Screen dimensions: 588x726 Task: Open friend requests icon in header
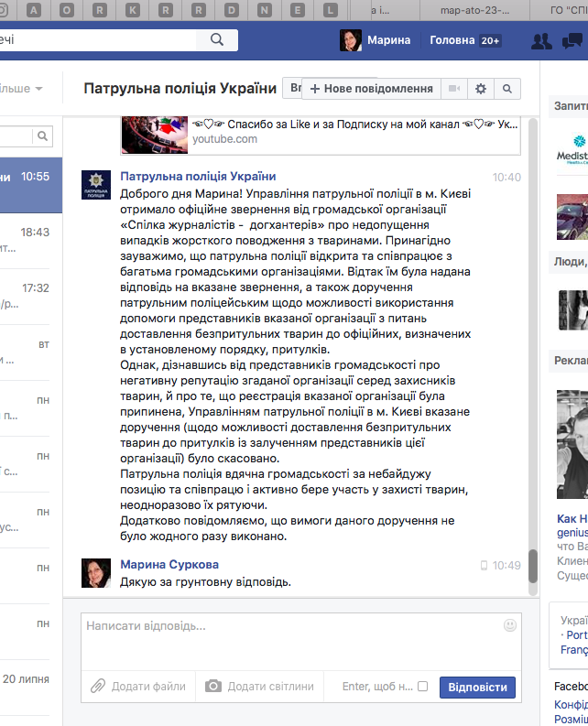541,41
